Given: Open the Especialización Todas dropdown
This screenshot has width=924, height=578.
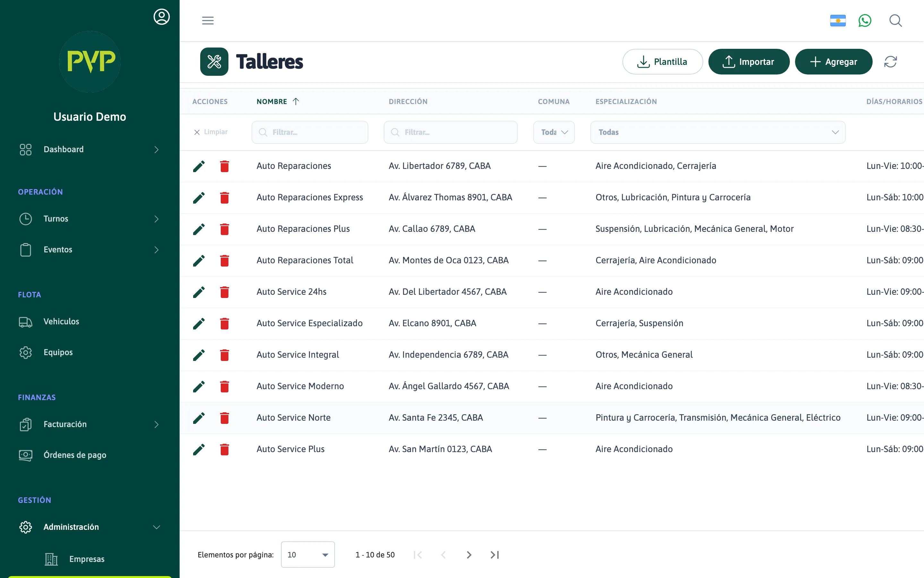Looking at the screenshot, I should click(717, 132).
